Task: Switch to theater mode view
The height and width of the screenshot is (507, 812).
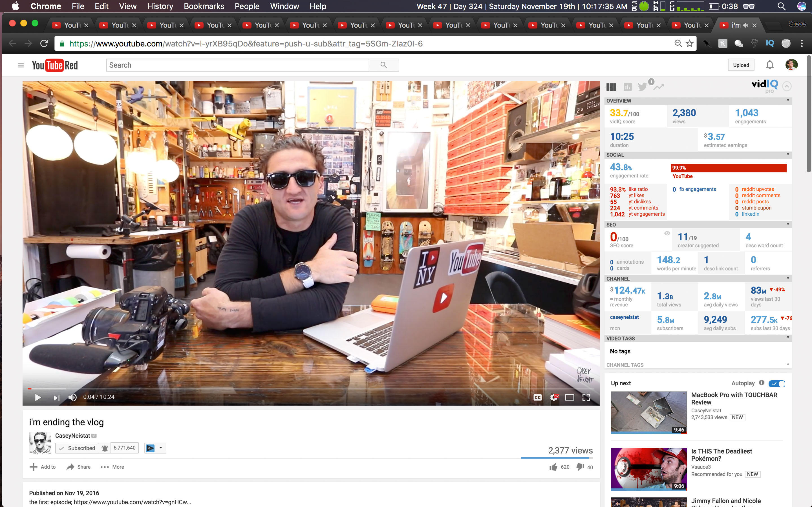Action: (x=570, y=397)
